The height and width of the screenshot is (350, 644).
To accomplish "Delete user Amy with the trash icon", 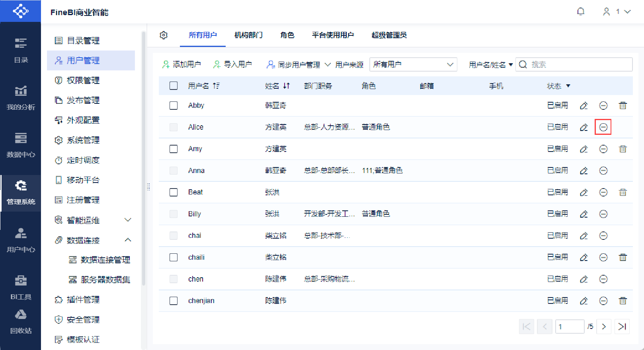I will [x=623, y=149].
